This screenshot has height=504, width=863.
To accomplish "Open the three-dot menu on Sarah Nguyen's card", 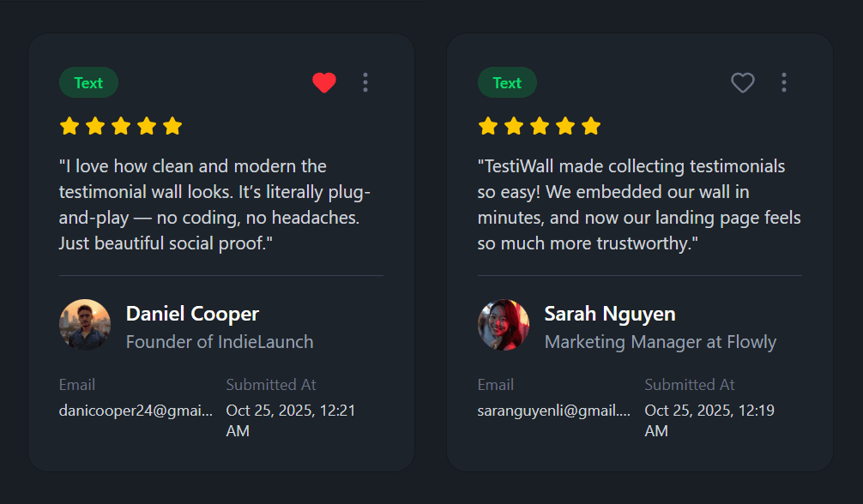I will click(784, 82).
